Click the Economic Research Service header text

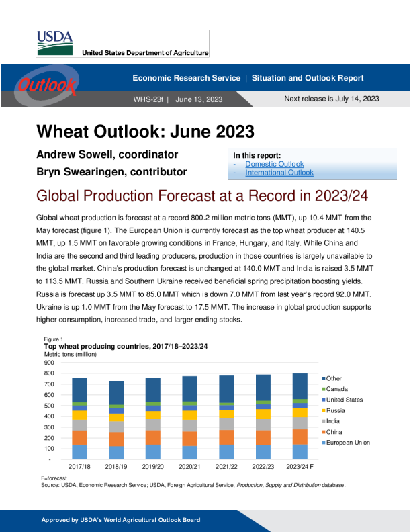click(186, 78)
